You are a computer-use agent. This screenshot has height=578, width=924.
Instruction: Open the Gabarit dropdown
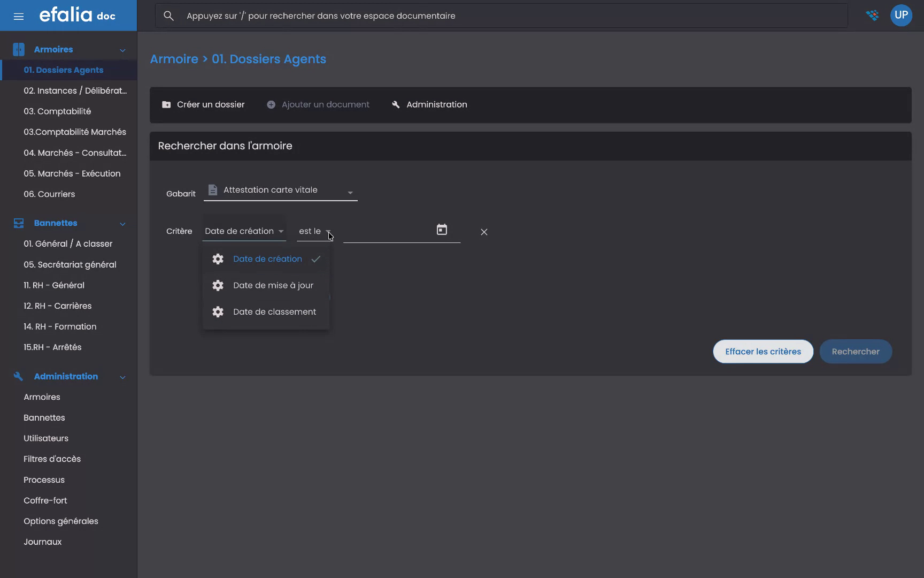click(x=350, y=192)
